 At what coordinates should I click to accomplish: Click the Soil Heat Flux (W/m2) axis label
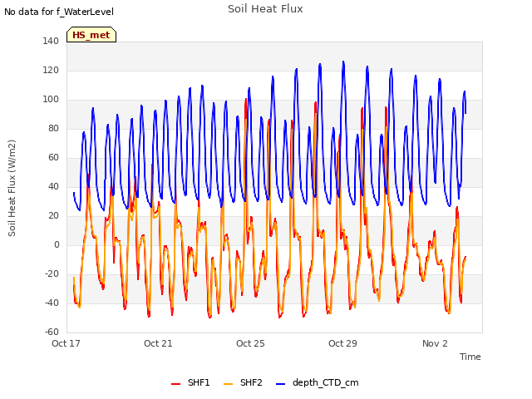point(12,188)
